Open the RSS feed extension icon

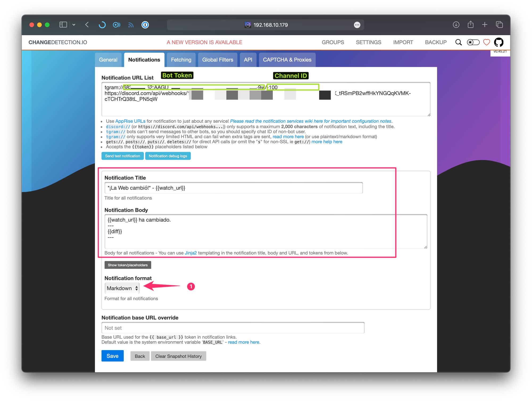[131, 25]
